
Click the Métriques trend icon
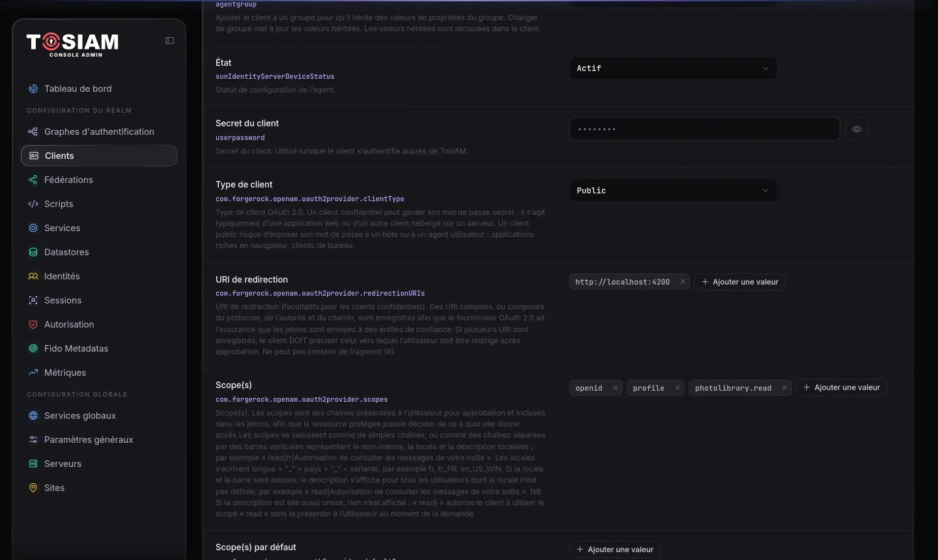[x=33, y=372]
